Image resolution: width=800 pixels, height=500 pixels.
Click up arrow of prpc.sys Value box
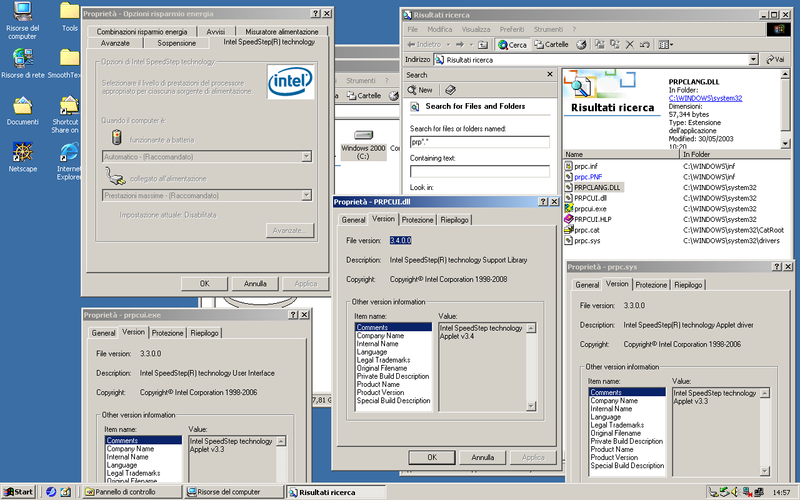765,393
